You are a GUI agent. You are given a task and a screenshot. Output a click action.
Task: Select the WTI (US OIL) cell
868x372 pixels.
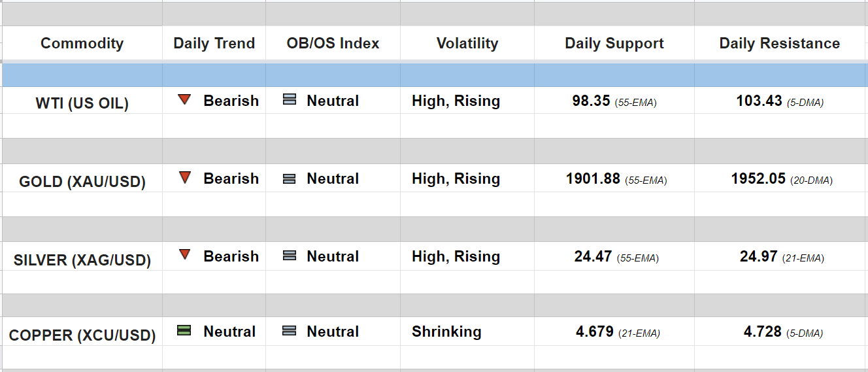pos(82,103)
